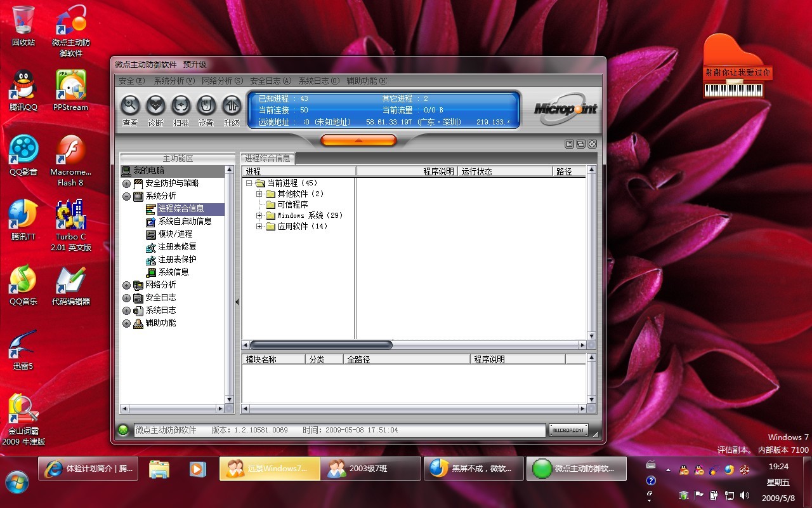Open PPStream desktop shortcut
812x508 pixels.
point(71,91)
